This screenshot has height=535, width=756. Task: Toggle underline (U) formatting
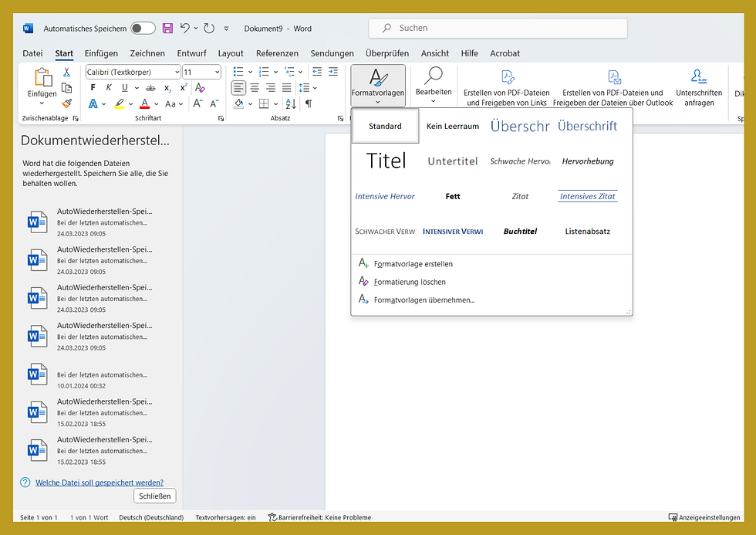pyautogui.click(x=125, y=87)
